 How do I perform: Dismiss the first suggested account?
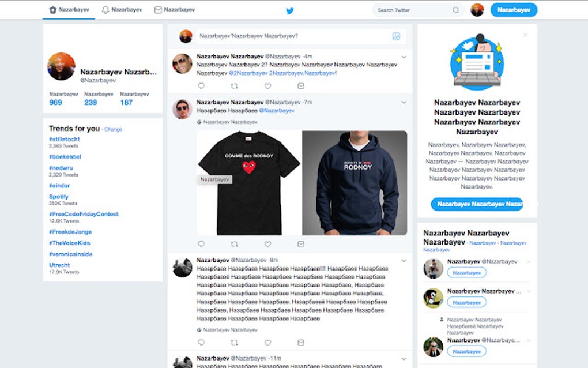(x=529, y=262)
